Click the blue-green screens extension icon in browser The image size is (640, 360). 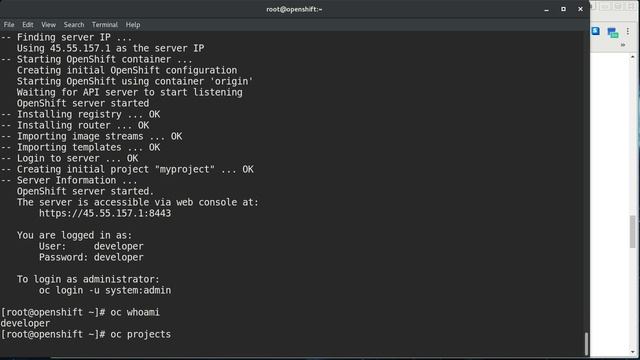tap(613, 33)
